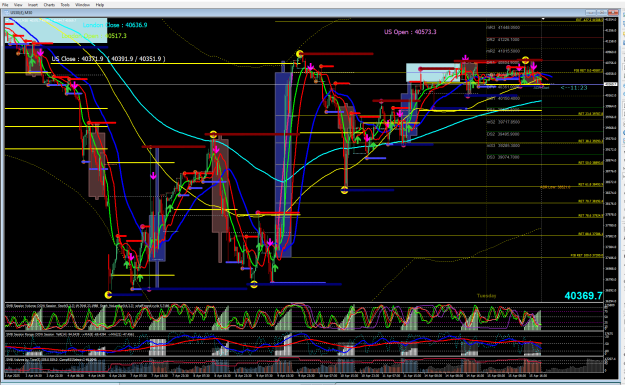Image resolution: width=625 pixels, height=385 pixels.
Task: Click the 'US Open : 40573.3' label
Action: [410, 32]
